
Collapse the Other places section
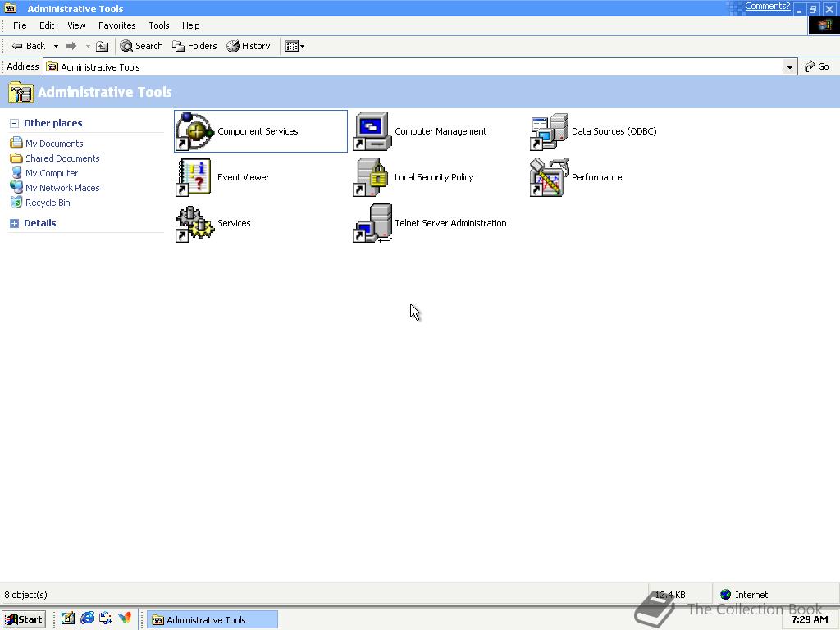[15, 123]
